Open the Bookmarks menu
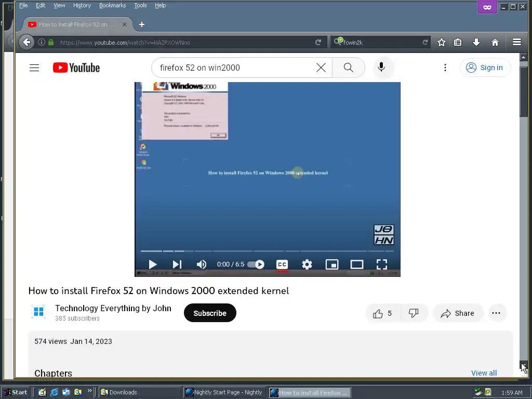 pyautogui.click(x=113, y=5)
